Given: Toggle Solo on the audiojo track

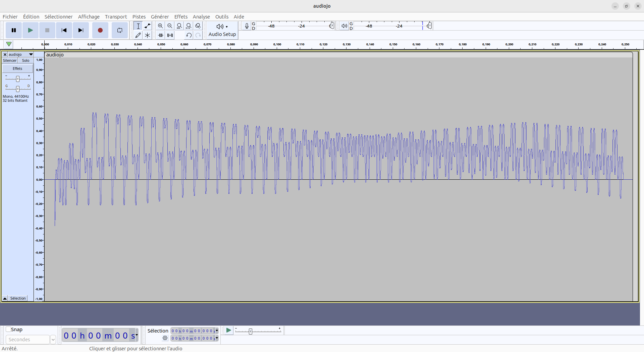Looking at the screenshot, I should [25, 60].
